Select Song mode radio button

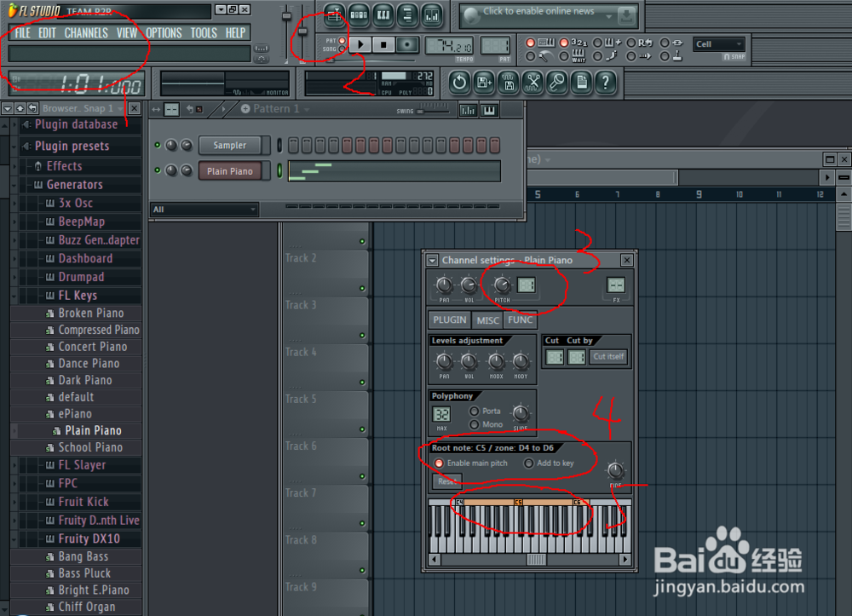343,49
